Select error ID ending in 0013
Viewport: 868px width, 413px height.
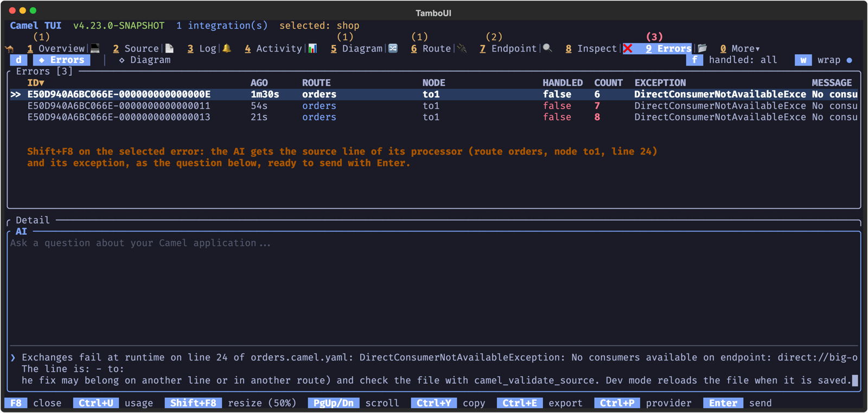click(x=119, y=117)
